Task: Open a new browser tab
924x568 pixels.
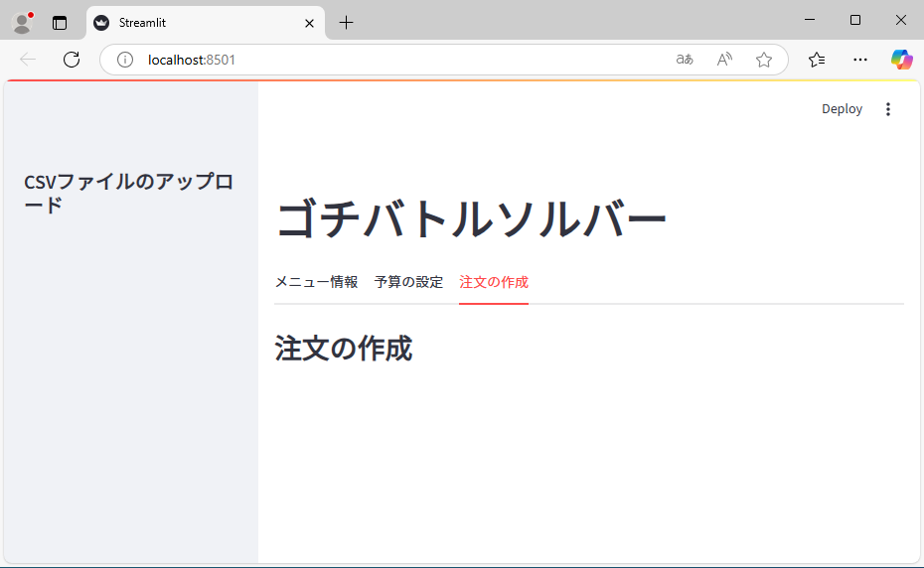Action: pyautogui.click(x=347, y=23)
